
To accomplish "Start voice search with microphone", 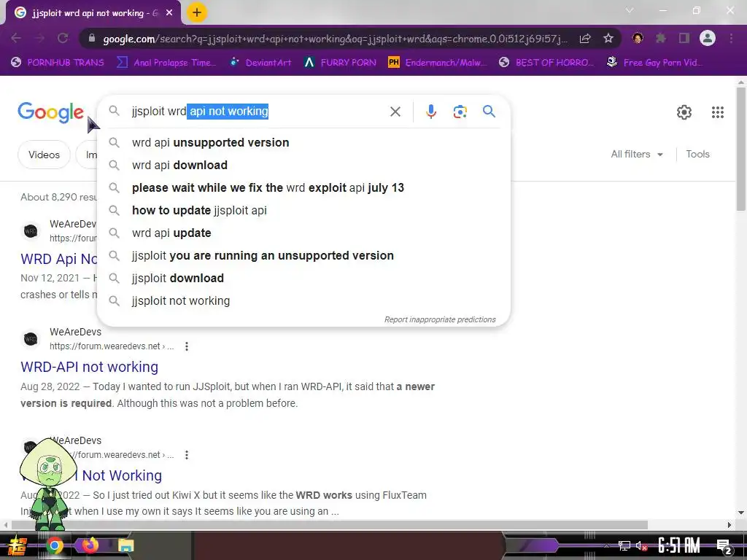I will click(430, 112).
